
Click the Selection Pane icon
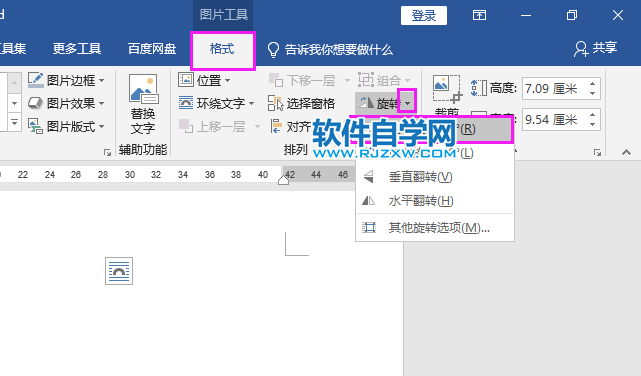click(275, 103)
